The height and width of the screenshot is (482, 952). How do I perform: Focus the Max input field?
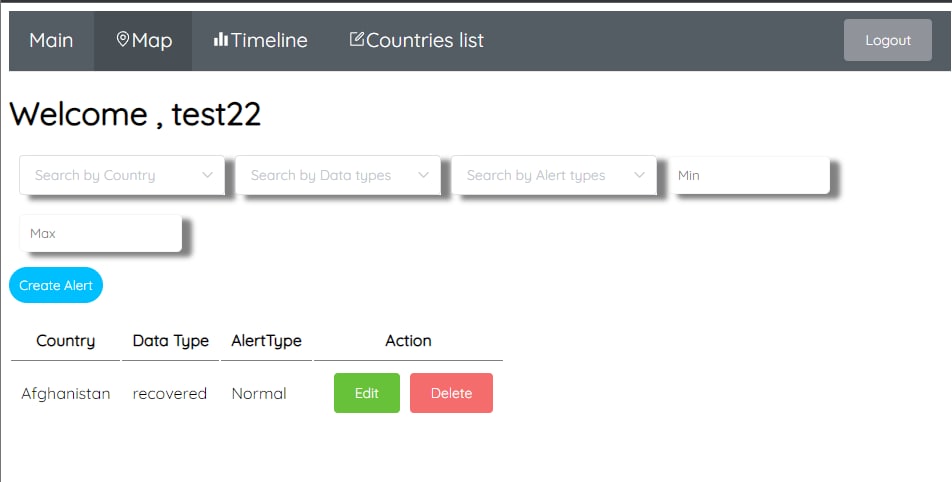coord(101,233)
